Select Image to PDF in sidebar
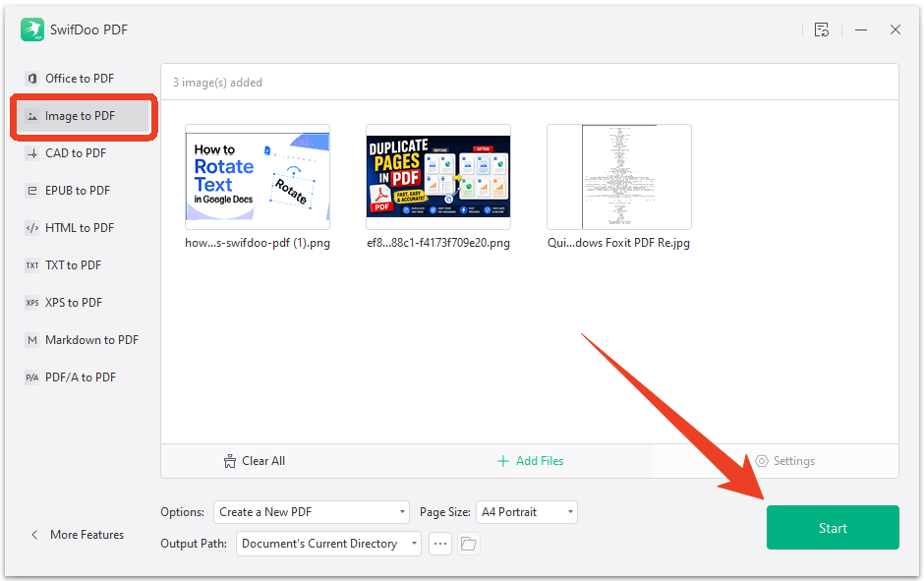924x581 pixels. click(x=84, y=116)
